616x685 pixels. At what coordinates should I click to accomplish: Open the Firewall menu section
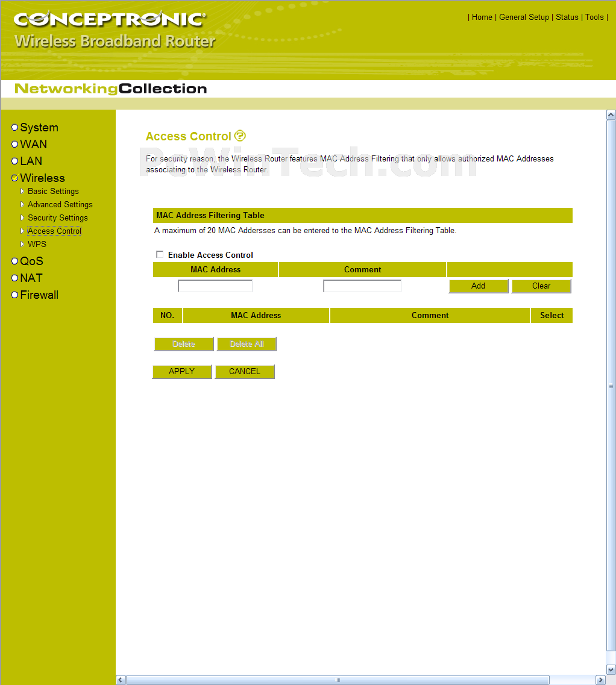click(x=39, y=295)
